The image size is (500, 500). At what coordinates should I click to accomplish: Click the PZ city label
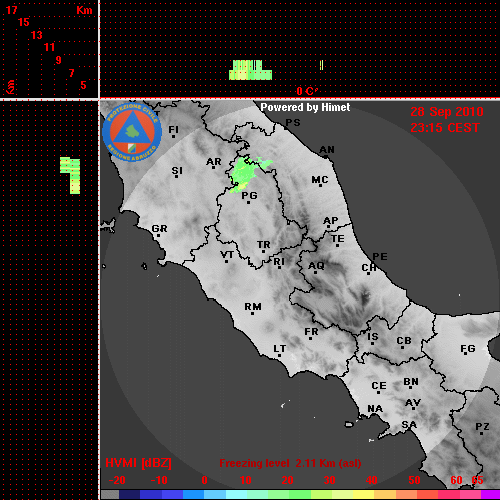coord(482,427)
